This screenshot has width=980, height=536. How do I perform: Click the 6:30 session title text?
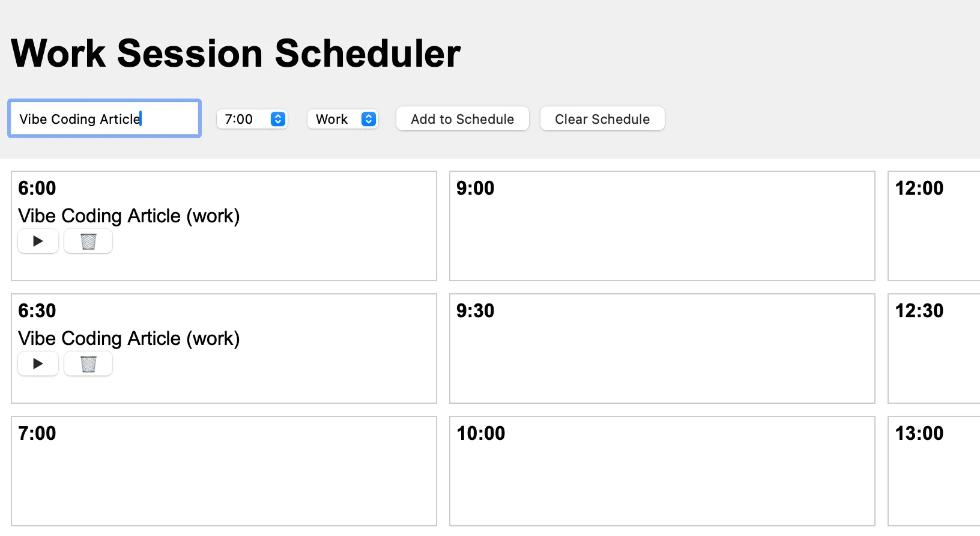click(x=129, y=338)
